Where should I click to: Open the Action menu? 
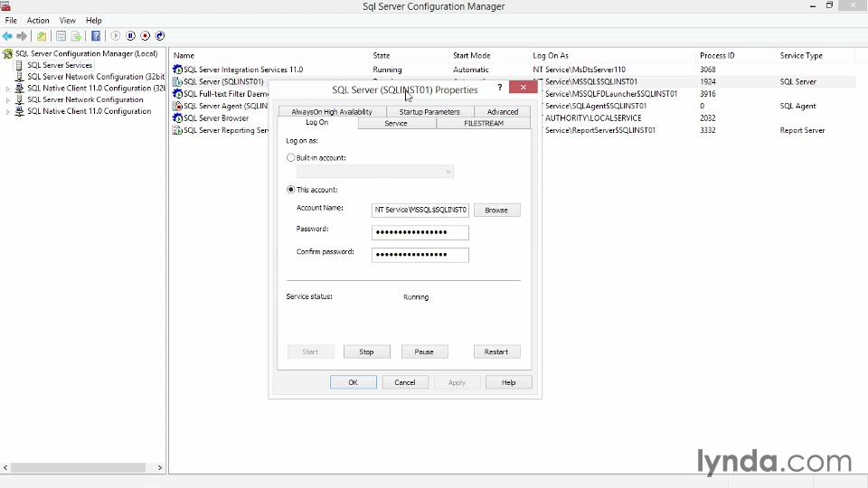point(38,21)
